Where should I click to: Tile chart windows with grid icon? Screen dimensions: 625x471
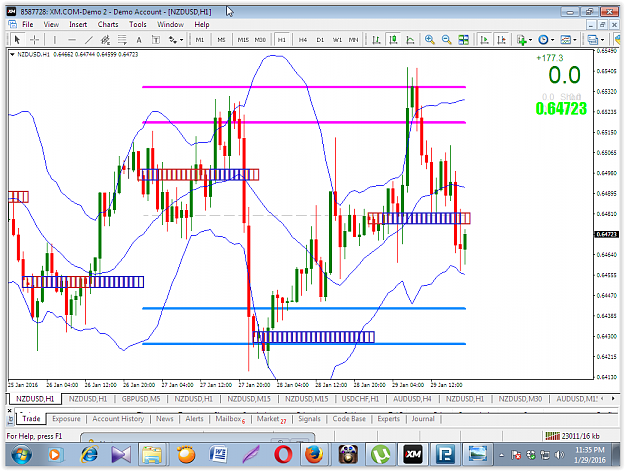(464, 39)
